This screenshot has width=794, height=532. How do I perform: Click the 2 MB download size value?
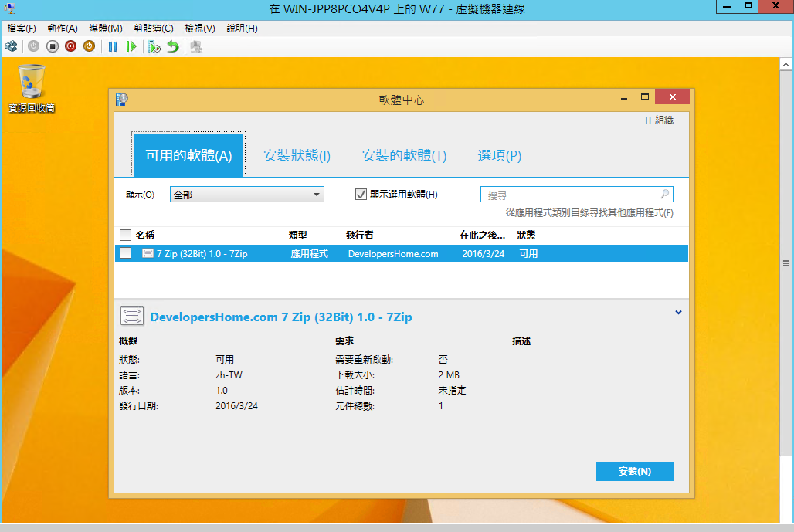click(449, 375)
